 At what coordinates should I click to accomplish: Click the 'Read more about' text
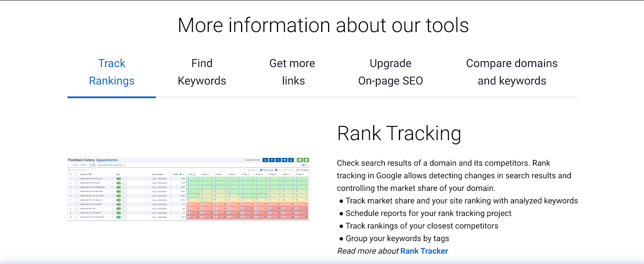(x=368, y=251)
